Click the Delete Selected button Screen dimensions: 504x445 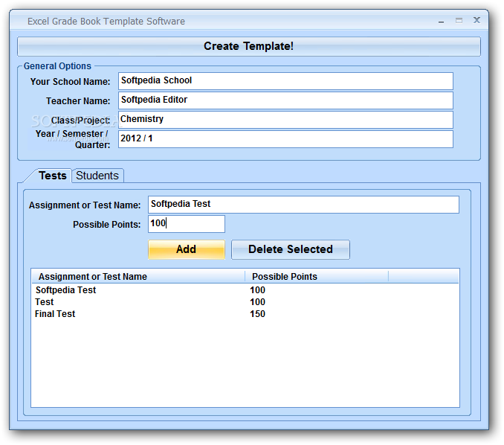291,249
